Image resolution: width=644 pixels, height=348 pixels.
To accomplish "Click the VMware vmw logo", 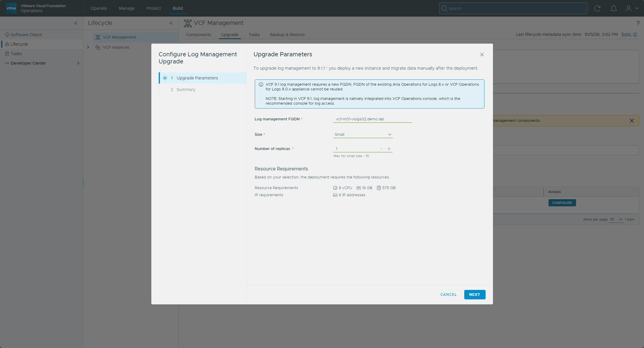I will click(x=11, y=8).
